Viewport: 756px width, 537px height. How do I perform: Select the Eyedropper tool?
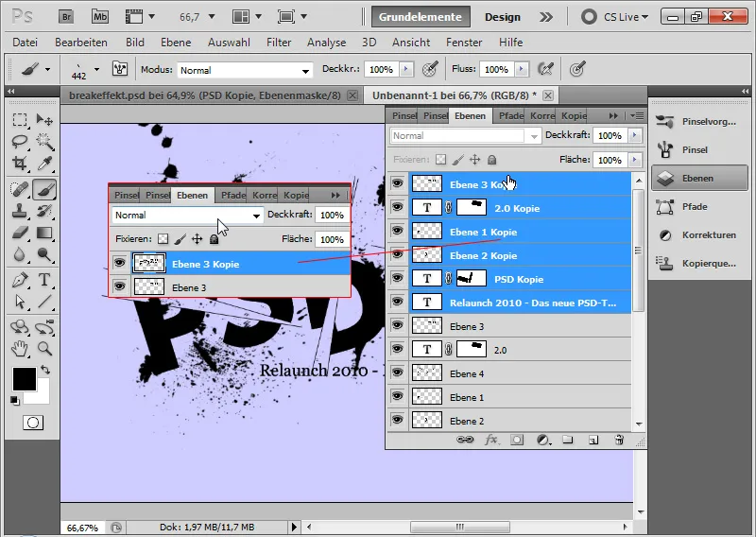click(44, 164)
